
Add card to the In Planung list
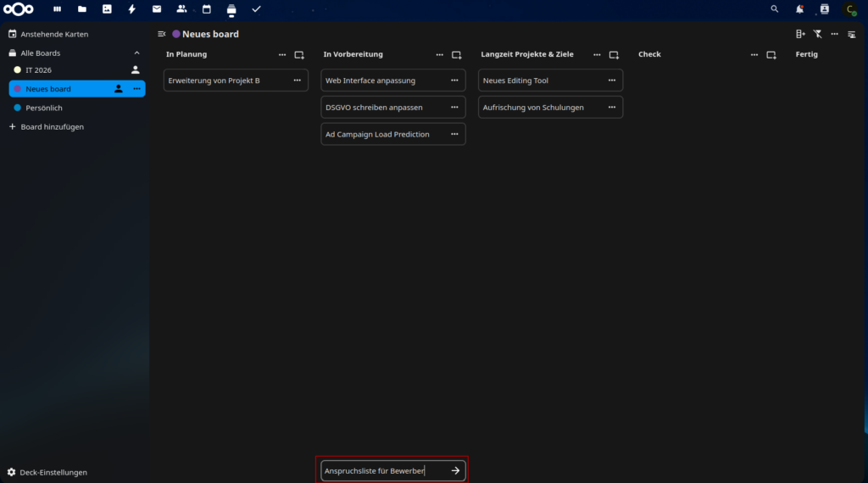point(299,55)
